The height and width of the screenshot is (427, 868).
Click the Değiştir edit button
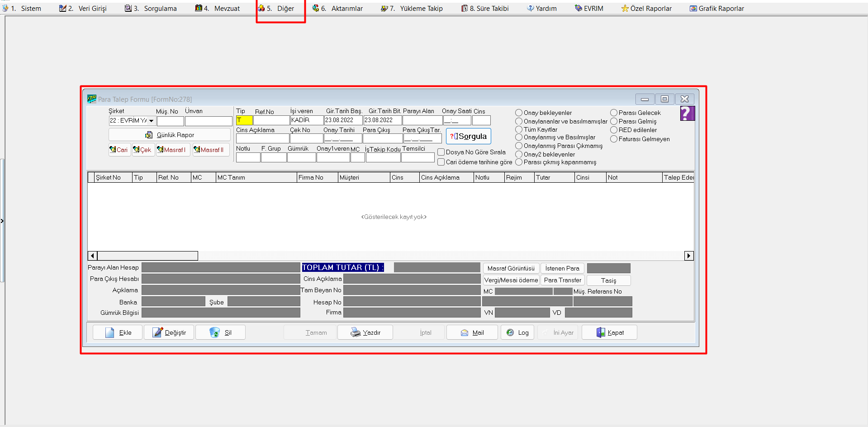coord(169,332)
